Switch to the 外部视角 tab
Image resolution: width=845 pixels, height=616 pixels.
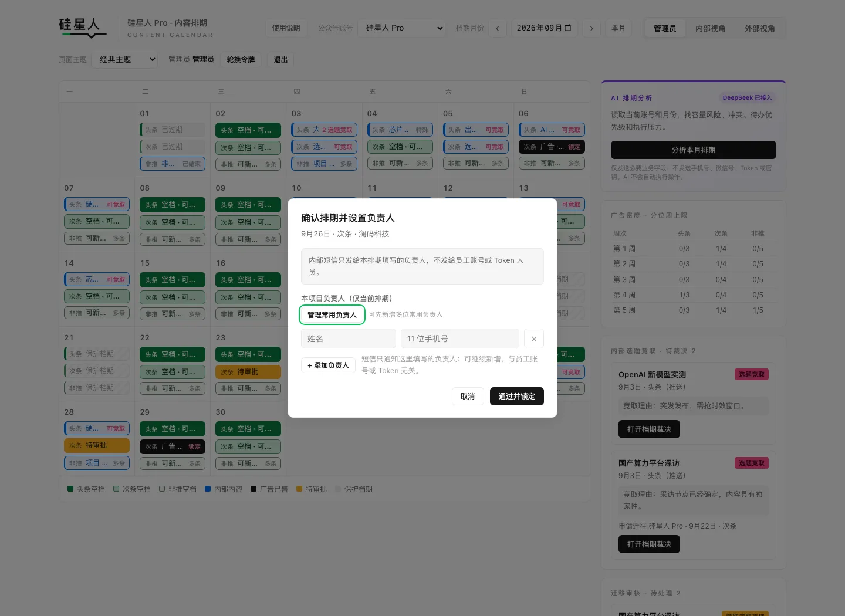coord(760,28)
